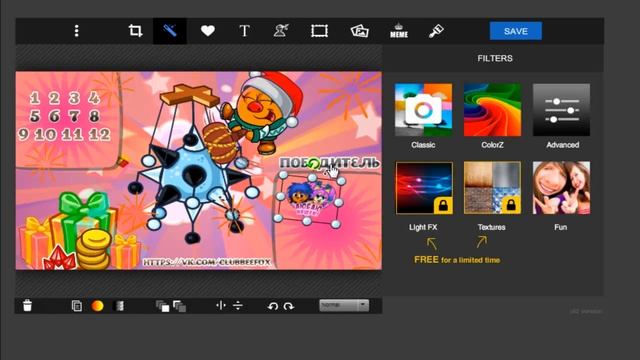
Task: Open the gradient opacity control
Action: [119, 306]
